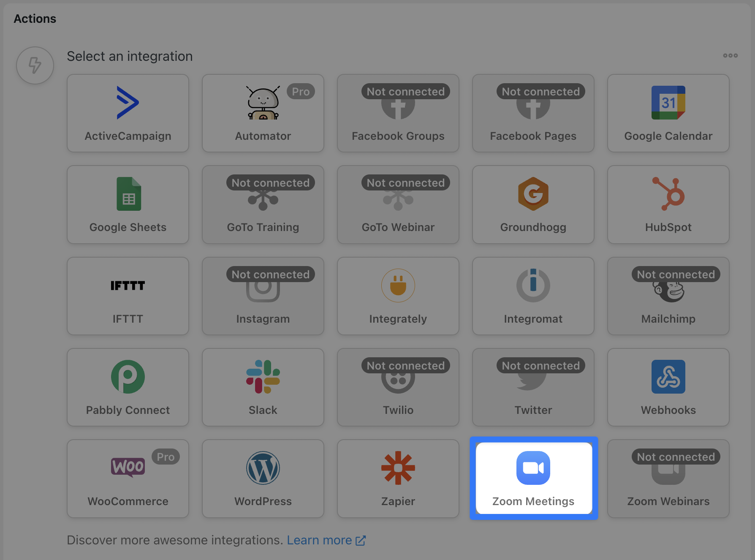Pick the HubSpot integration
The height and width of the screenshot is (560, 755).
coord(668,204)
